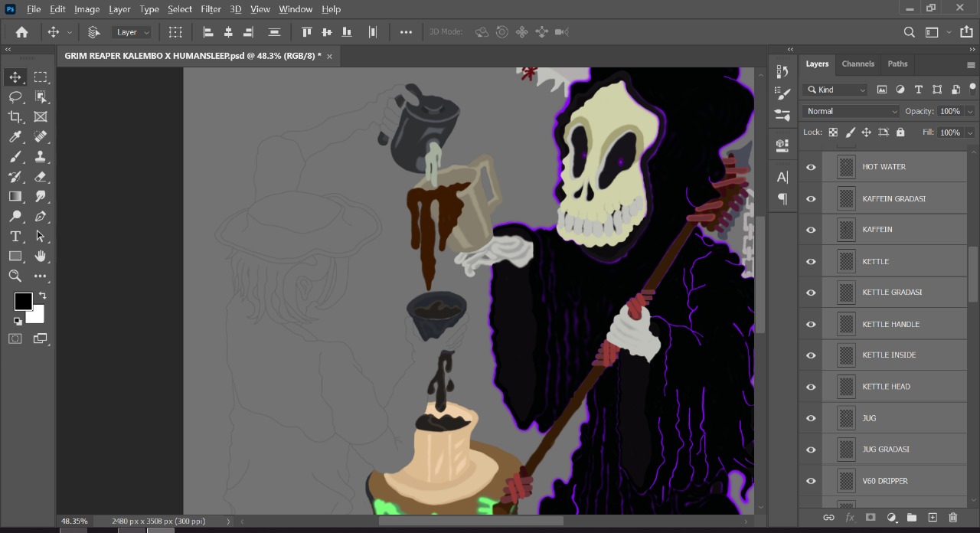Click the Home button in options bar
Viewport: 980px width, 533px height.
tap(21, 32)
